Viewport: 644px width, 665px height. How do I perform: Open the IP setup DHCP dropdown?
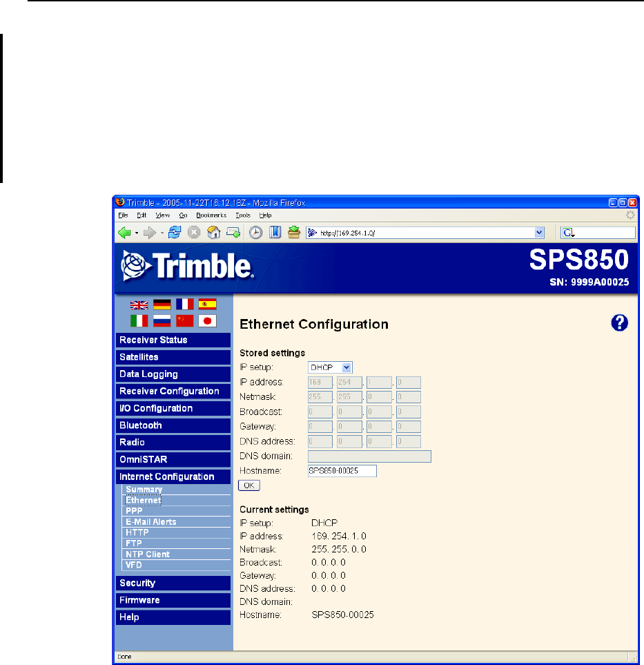point(330,367)
